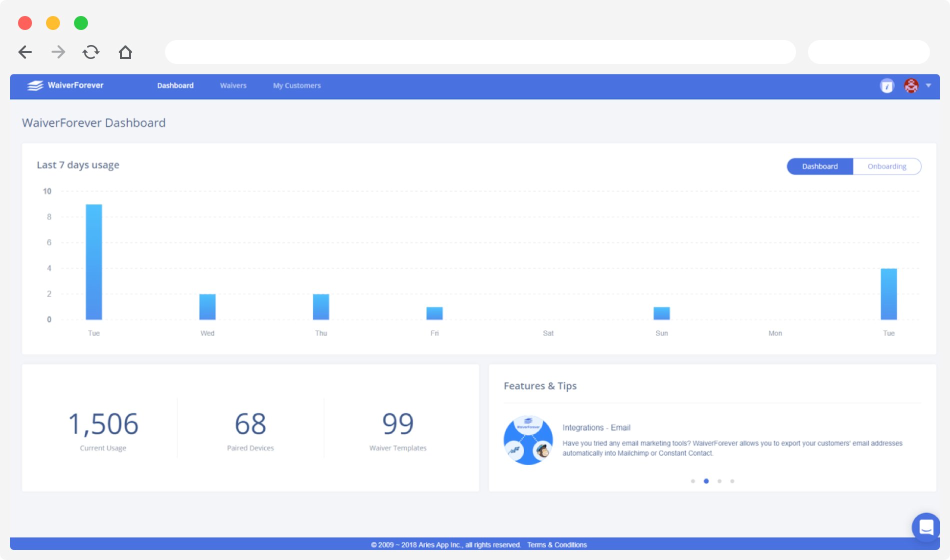Jump to the fourth Features & Tips slide dot

tap(732, 481)
